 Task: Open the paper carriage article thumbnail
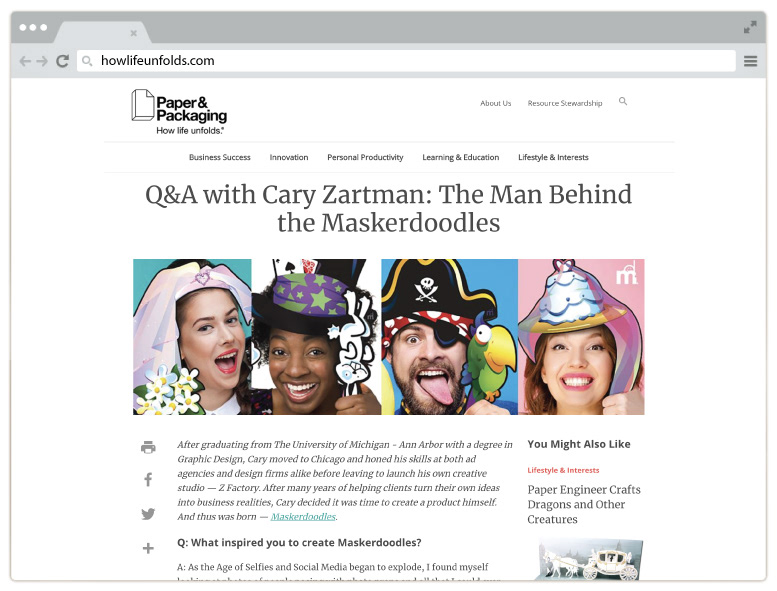(x=589, y=558)
